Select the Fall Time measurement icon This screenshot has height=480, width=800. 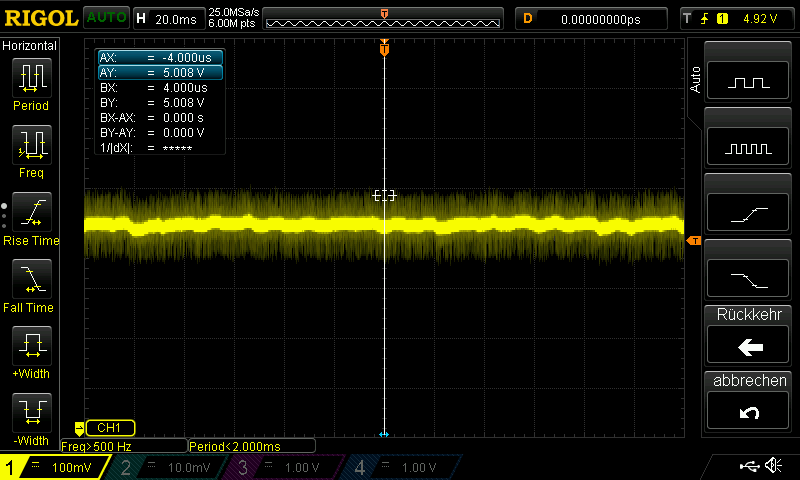tap(32, 279)
